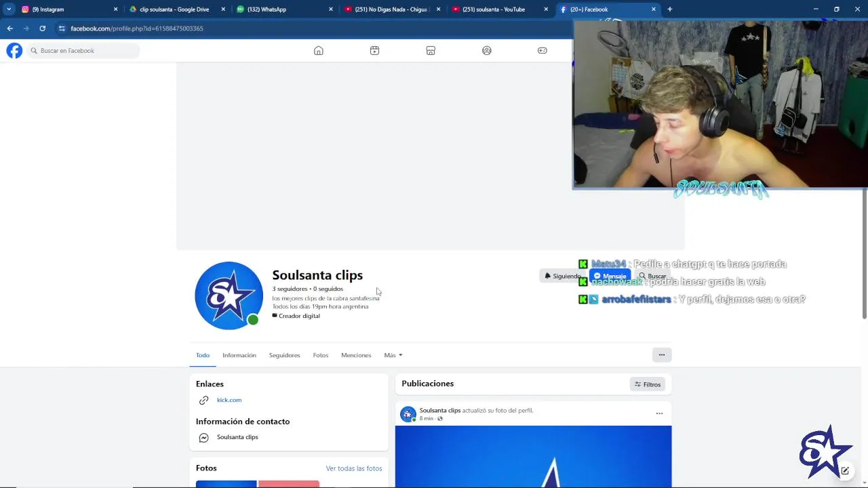The image size is (868, 488).
Task: Go back with the browser back arrow
Action: [x=9, y=28]
